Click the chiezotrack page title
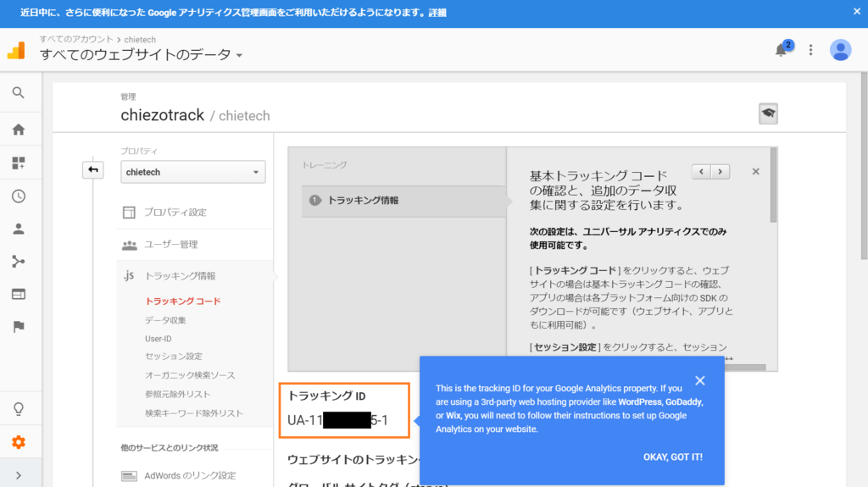Screen dimensions: 868x487 click(x=162, y=115)
